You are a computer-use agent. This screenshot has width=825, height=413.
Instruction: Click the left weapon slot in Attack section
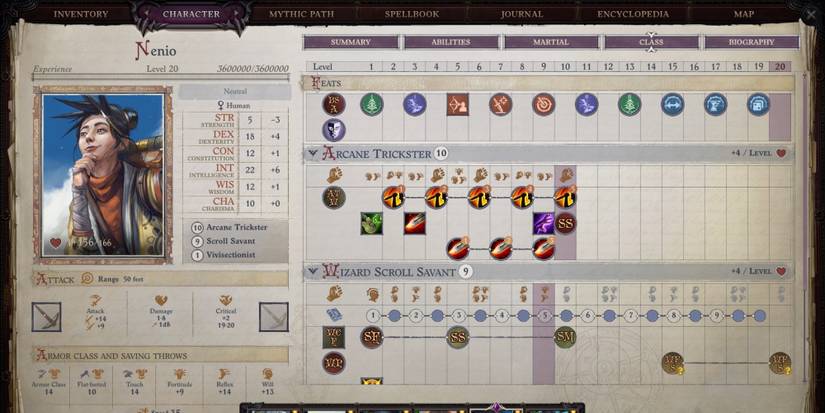tap(46, 317)
